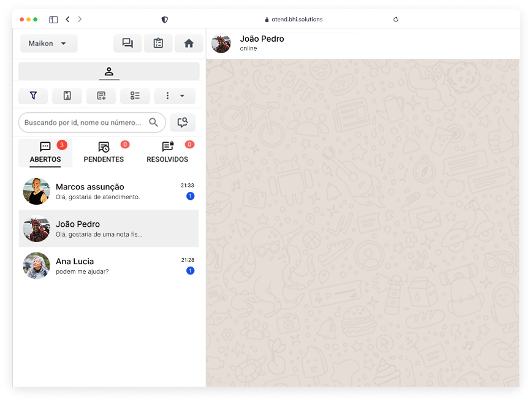
Task: Switch to the Abertos tab
Action: pos(45,153)
